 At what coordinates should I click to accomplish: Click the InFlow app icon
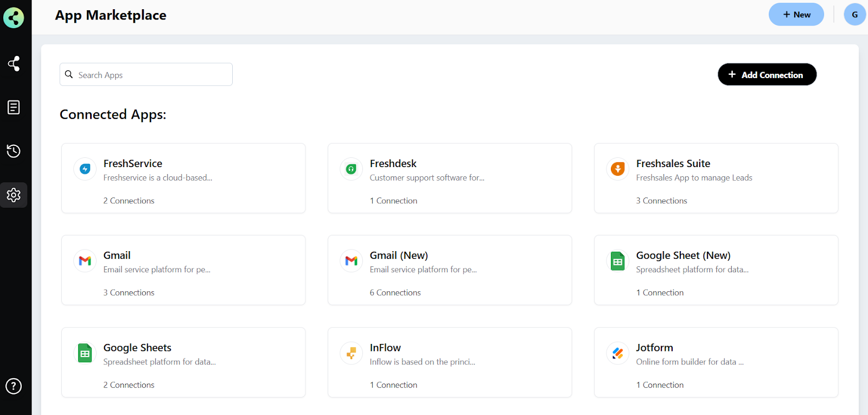(352, 353)
